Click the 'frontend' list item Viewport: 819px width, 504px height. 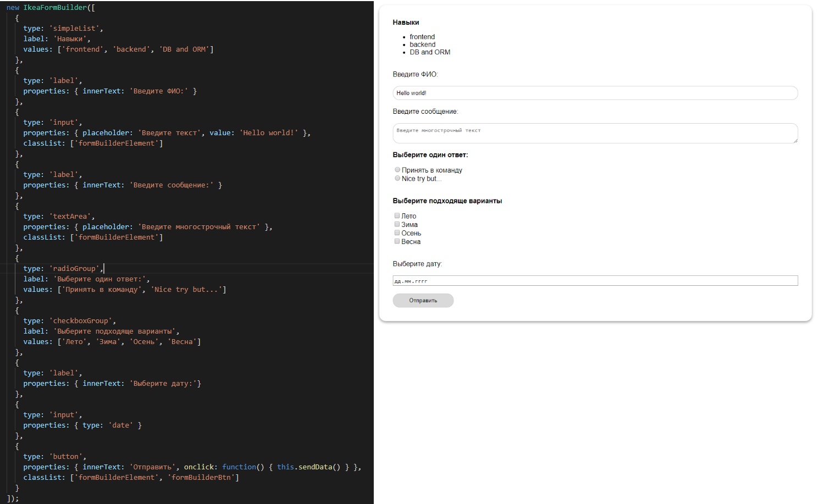pos(422,37)
